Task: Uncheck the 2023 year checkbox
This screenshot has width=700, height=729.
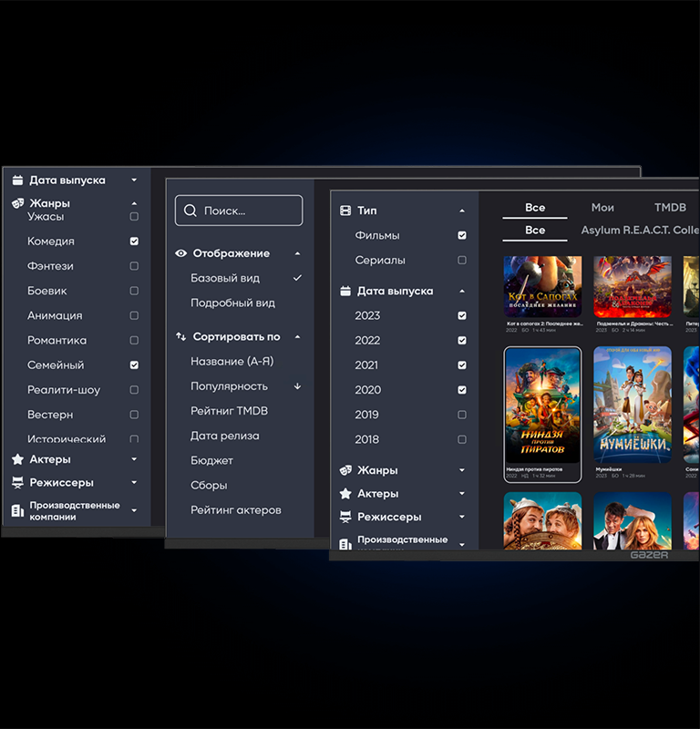Action: (x=462, y=315)
